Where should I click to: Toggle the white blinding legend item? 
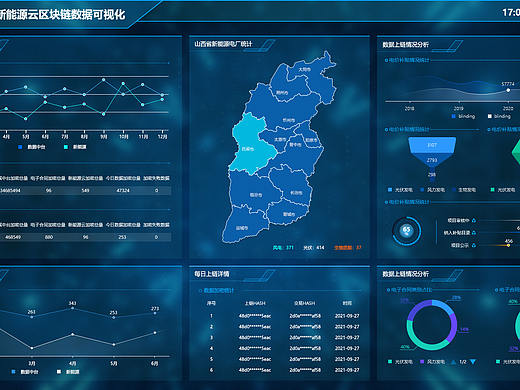[x=499, y=116]
